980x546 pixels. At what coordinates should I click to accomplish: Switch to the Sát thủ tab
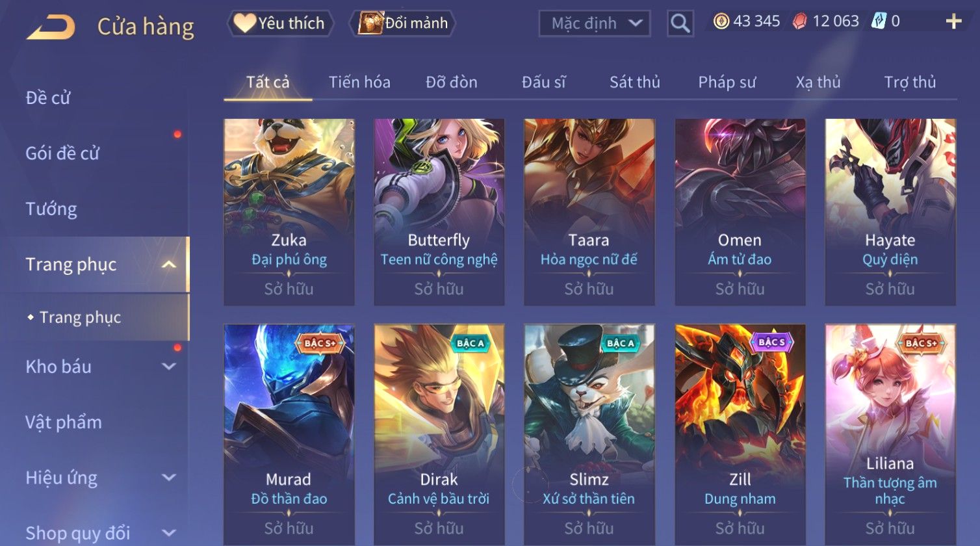[634, 83]
